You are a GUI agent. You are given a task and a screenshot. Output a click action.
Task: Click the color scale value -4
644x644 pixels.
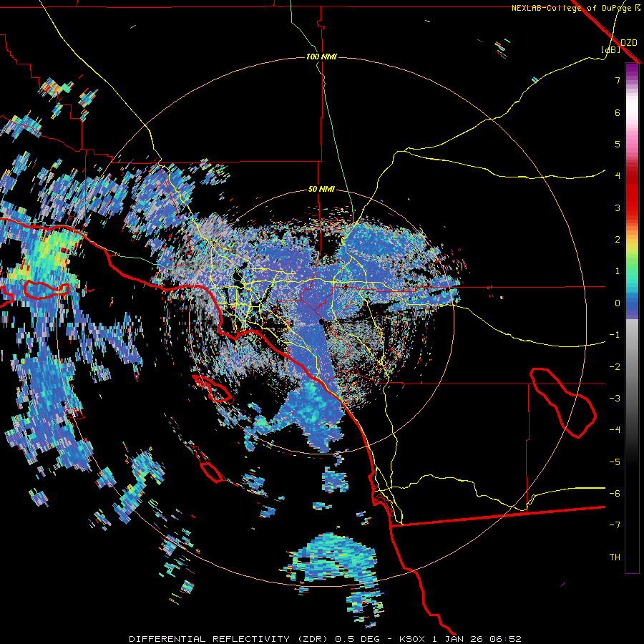pos(615,430)
